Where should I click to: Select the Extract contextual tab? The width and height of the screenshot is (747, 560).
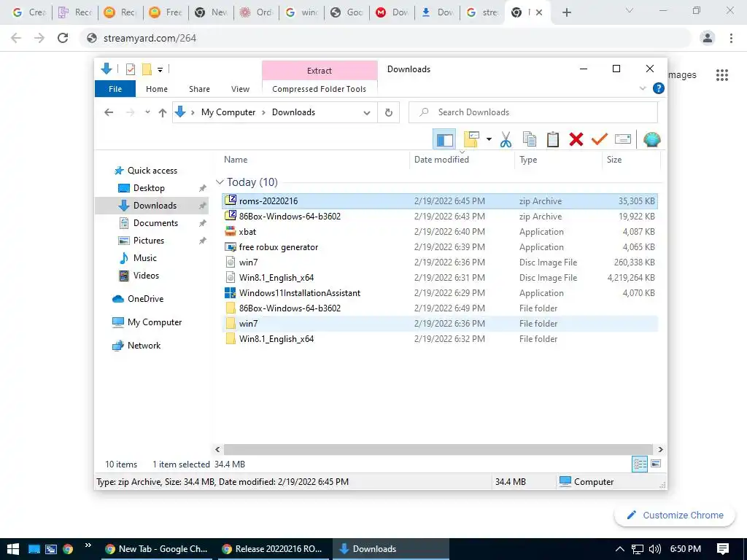(x=320, y=71)
